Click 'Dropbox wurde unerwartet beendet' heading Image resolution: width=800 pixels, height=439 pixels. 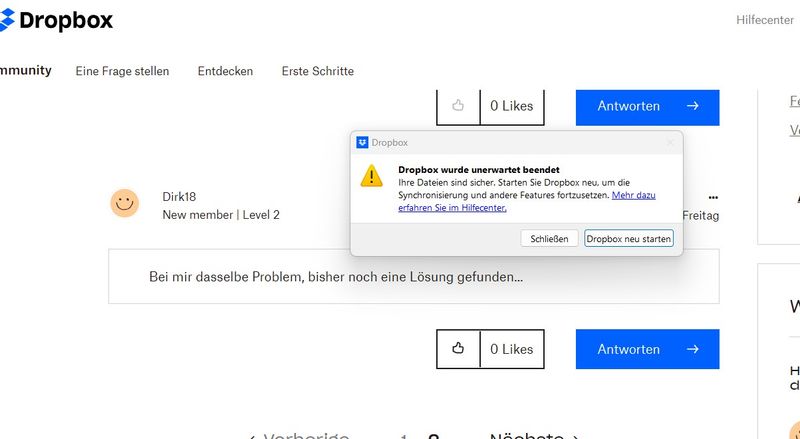(x=479, y=169)
